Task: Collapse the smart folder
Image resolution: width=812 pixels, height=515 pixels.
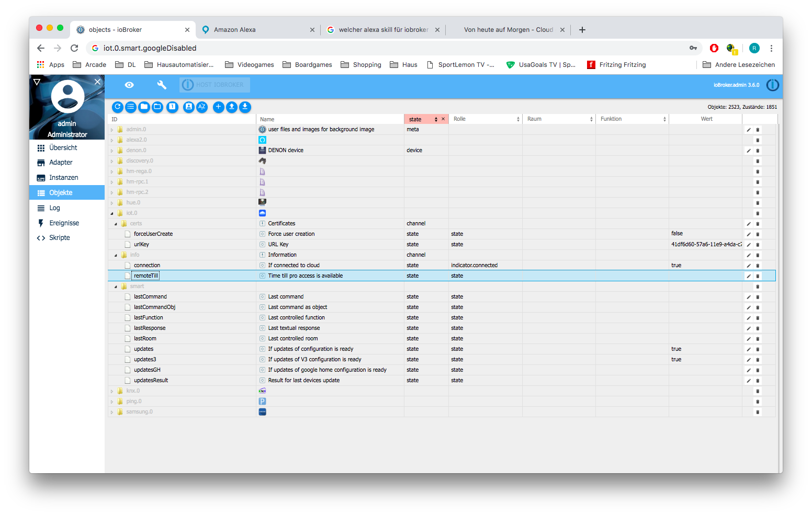Action: point(116,287)
